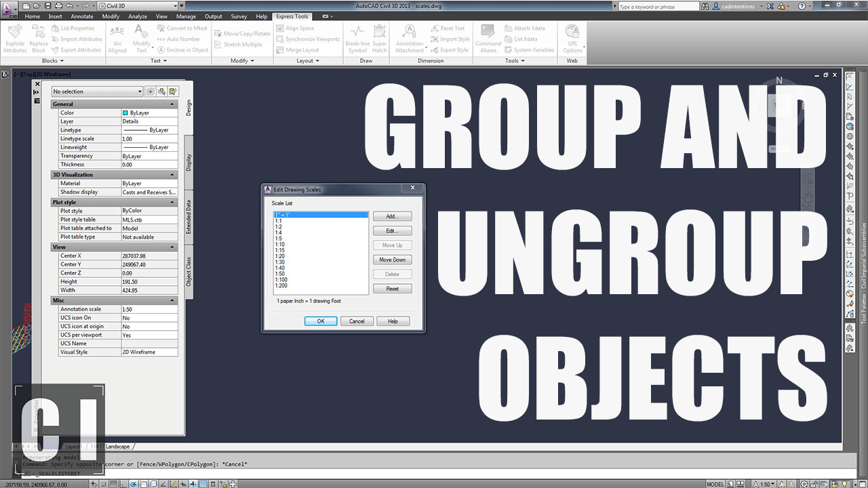Click OK in Edit Drawing Scales dialog
The image size is (868, 488).
(x=321, y=321)
